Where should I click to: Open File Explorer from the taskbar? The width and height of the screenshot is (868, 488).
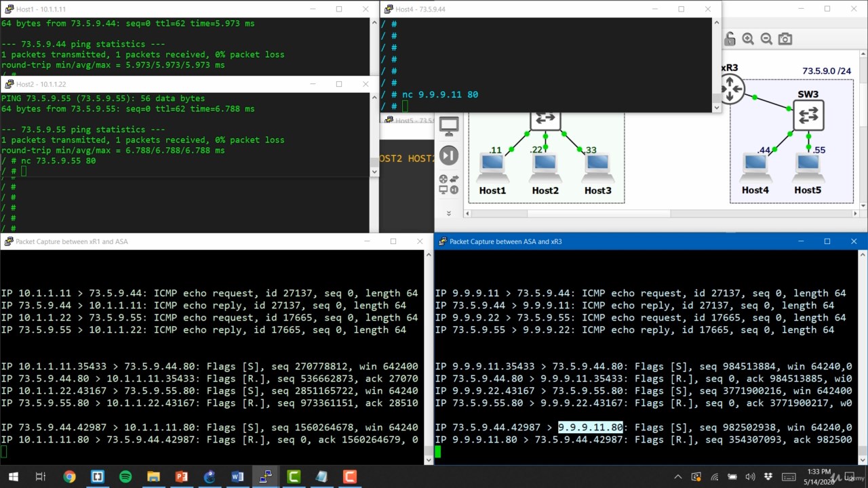click(153, 476)
